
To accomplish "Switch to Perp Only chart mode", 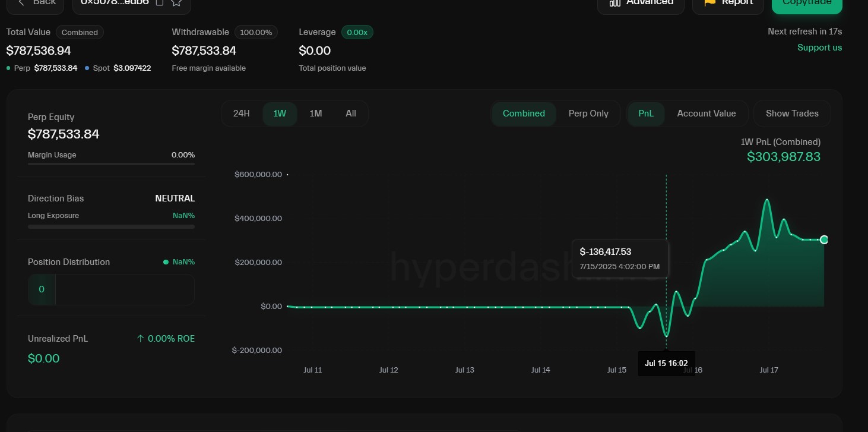I will [x=588, y=113].
